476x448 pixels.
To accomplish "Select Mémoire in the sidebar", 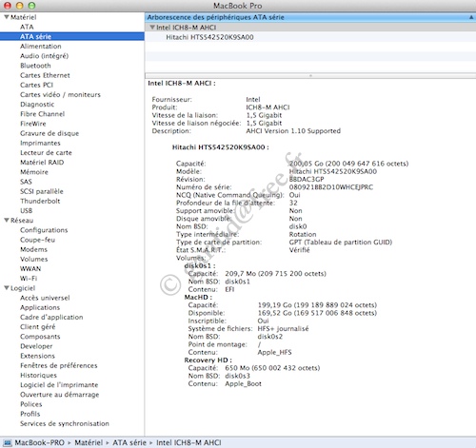I will (x=34, y=172).
